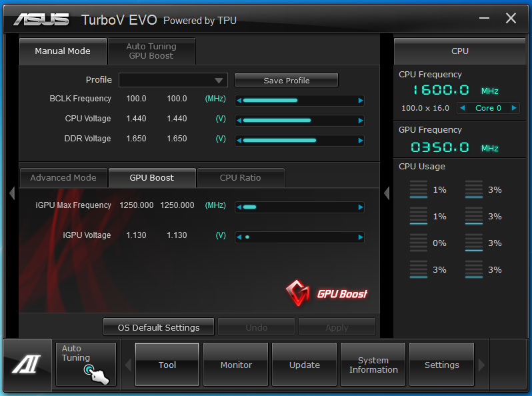This screenshot has width=532, height=396.
Task: Collapse the left side panel arrow
Action: click(x=12, y=193)
